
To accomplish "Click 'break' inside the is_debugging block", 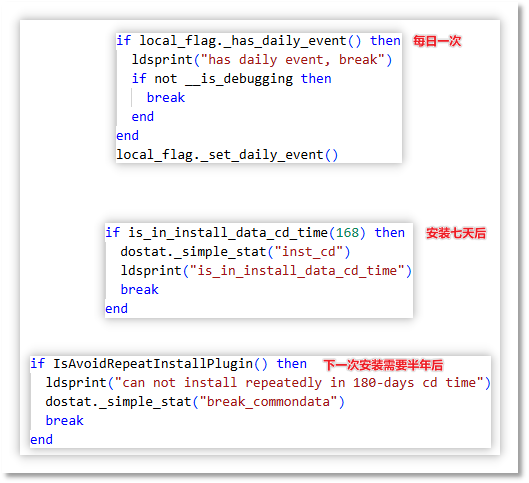I will coord(166,98).
